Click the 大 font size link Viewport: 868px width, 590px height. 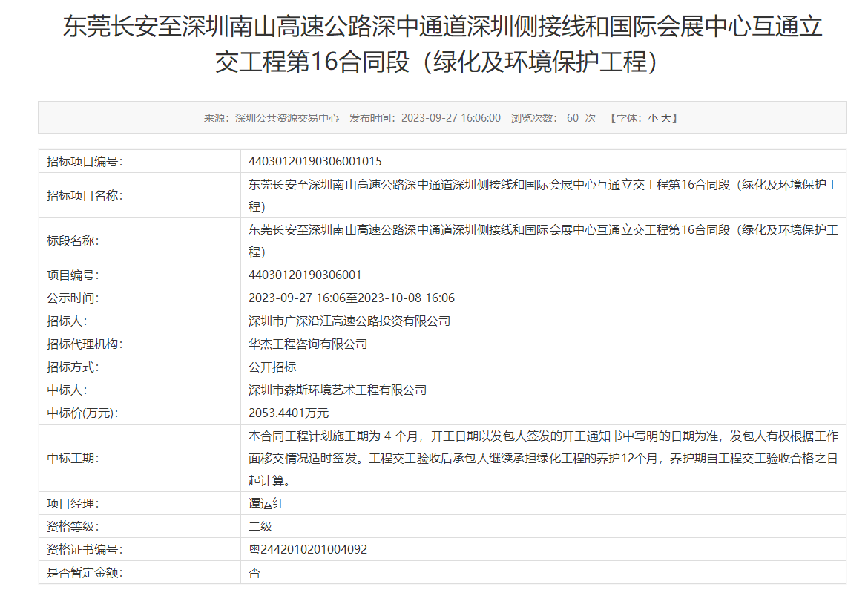pos(665,118)
